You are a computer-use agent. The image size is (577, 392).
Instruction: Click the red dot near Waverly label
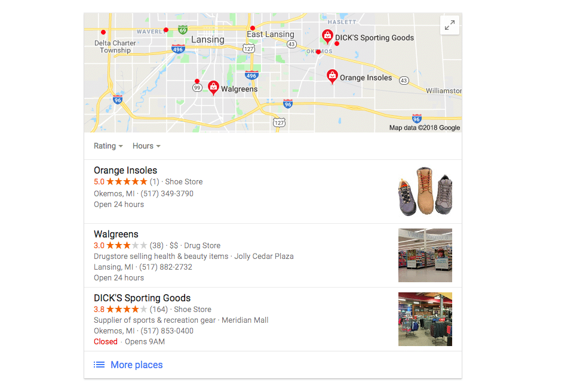click(166, 30)
